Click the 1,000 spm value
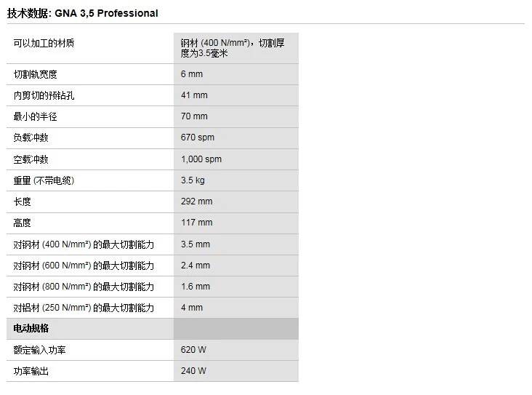 pyautogui.click(x=201, y=159)
